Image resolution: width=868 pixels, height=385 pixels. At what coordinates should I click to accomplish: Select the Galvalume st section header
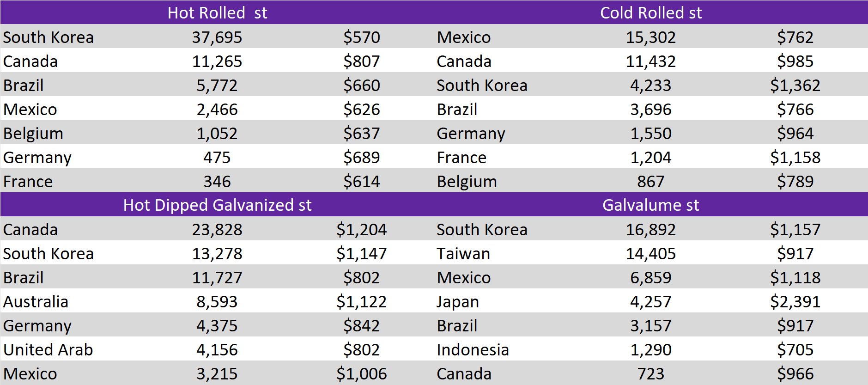click(650, 205)
